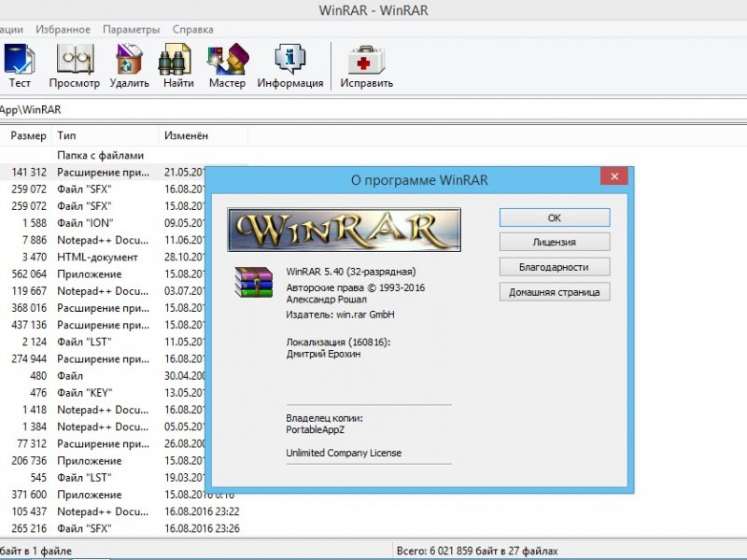
Task: Select the 562 064 Приложение row
Action: pos(103,273)
